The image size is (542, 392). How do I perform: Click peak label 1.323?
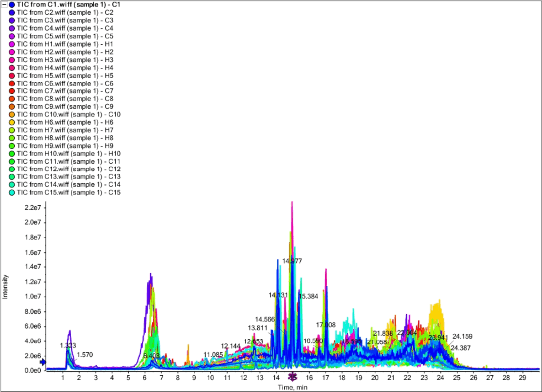68,346
